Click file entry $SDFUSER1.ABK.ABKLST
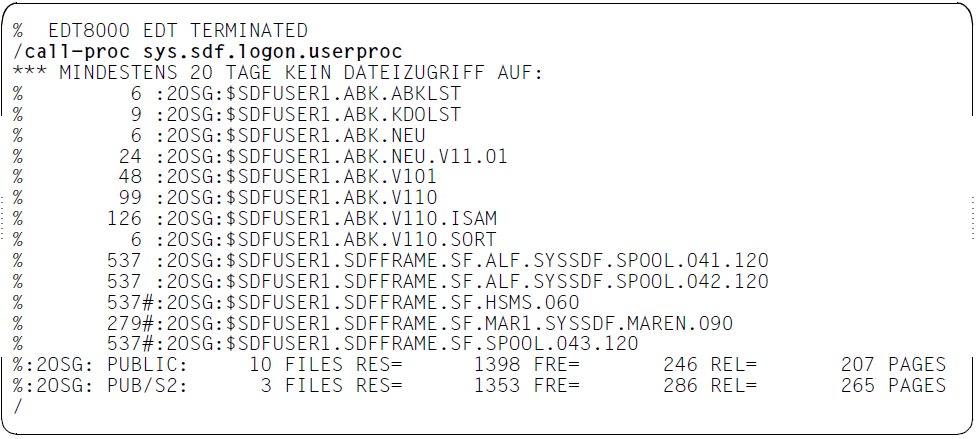Viewport: 976px width, 439px height. point(237,93)
